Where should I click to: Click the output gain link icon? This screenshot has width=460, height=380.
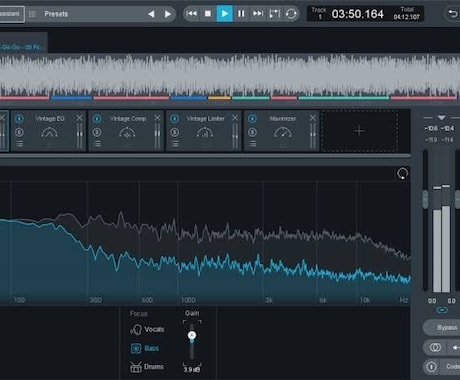[x=442, y=310]
